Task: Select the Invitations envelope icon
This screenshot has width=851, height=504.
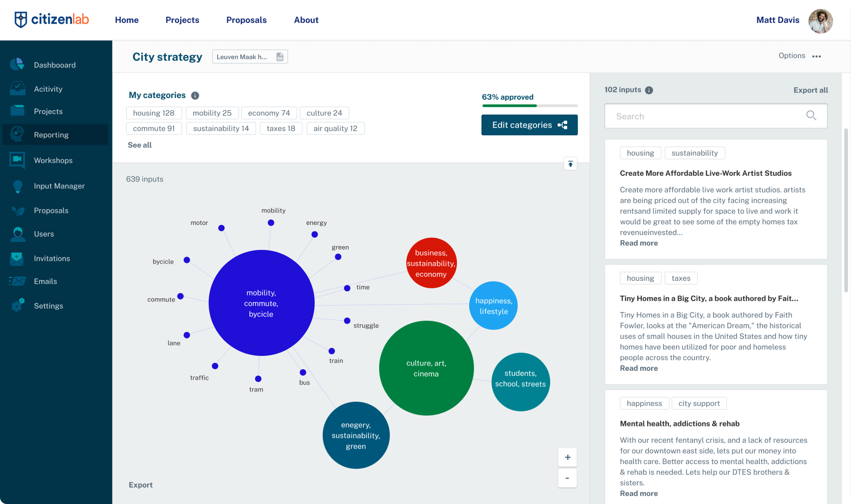Action: (x=17, y=258)
